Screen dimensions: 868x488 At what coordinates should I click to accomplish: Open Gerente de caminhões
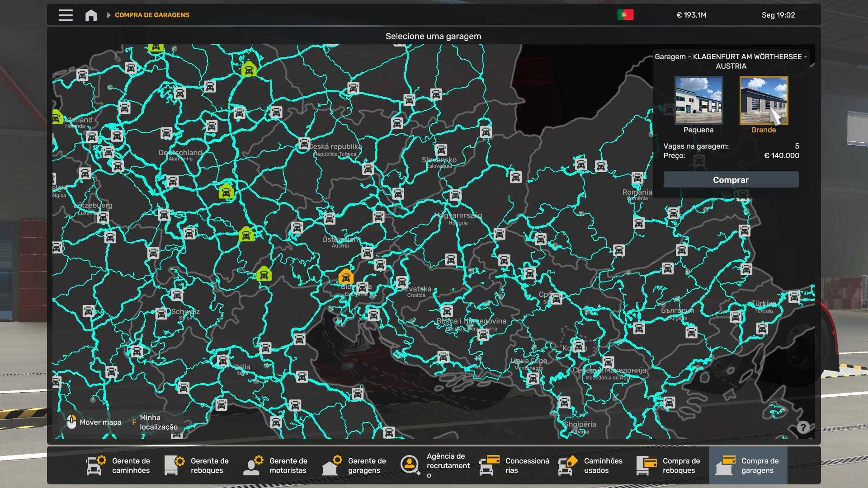[x=118, y=465]
